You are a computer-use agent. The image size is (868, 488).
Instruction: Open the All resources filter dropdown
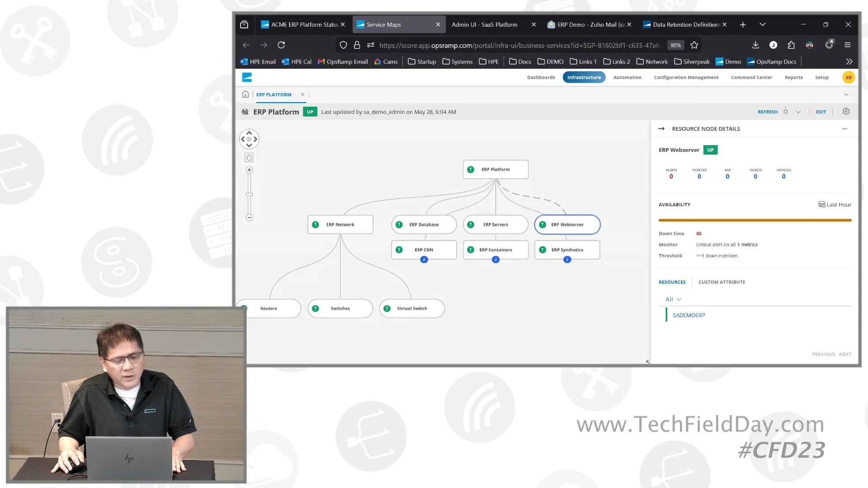pos(673,299)
